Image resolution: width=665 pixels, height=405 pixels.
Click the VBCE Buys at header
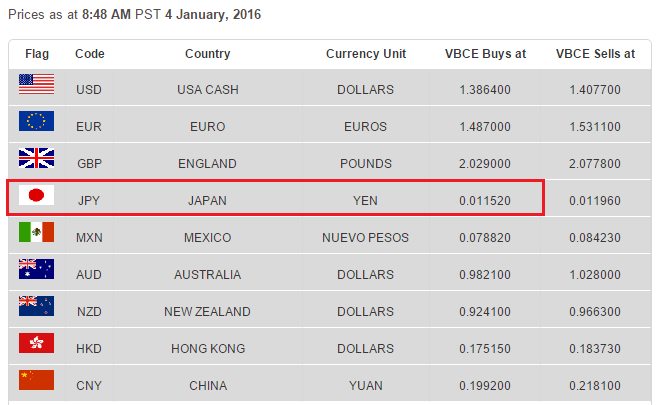pos(485,54)
